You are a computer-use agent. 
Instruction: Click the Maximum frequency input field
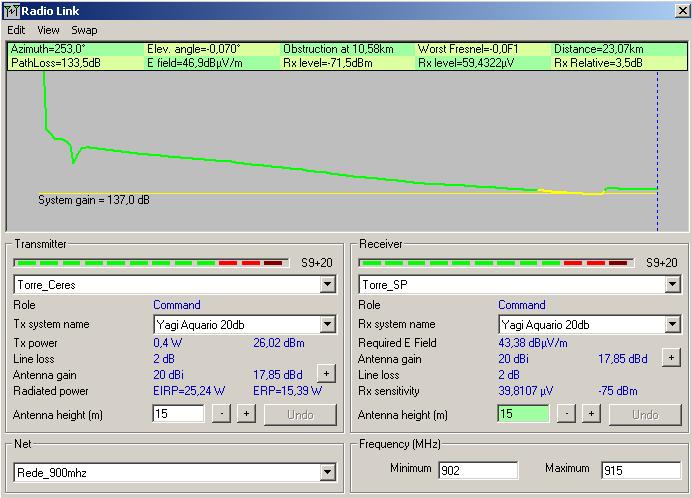click(640, 470)
